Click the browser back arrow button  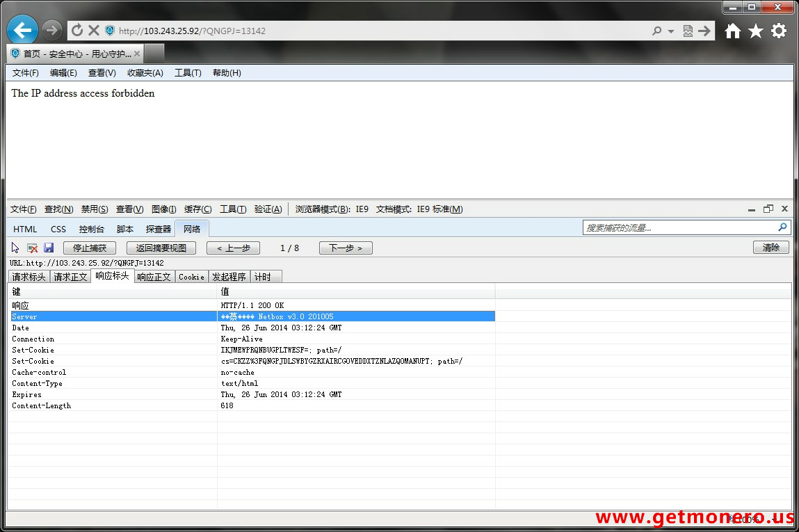click(x=22, y=31)
